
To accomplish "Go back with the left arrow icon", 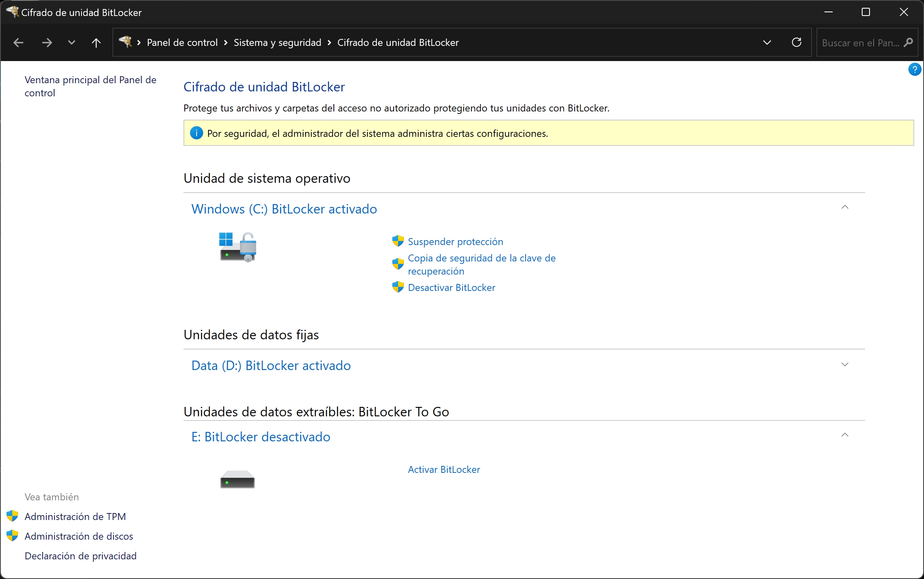I will [x=18, y=43].
